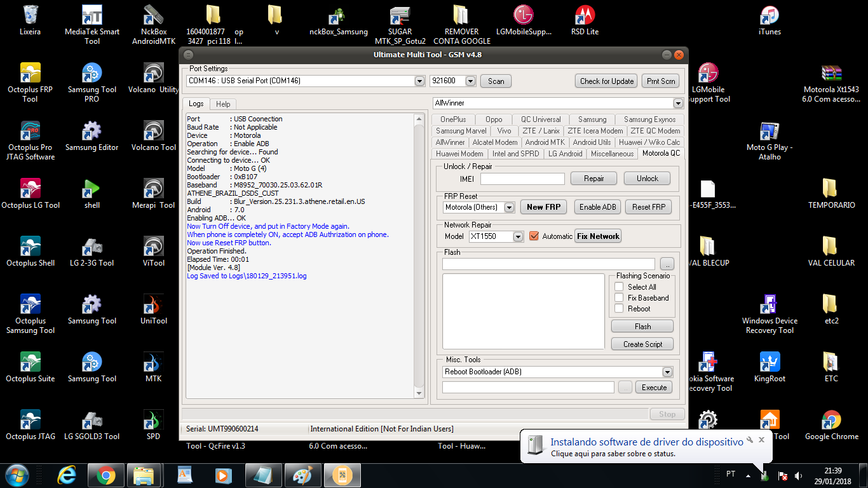The height and width of the screenshot is (488, 868).
Task: Open SUGAR MTK_SP_Gotu2 desktop icon
Action: pyautogui.click(x=400, y=25)
